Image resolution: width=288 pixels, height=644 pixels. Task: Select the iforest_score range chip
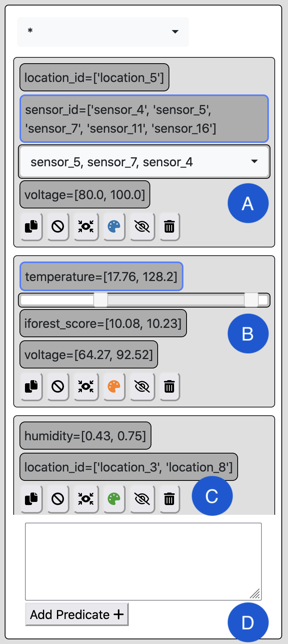click(x=103, y=323)
